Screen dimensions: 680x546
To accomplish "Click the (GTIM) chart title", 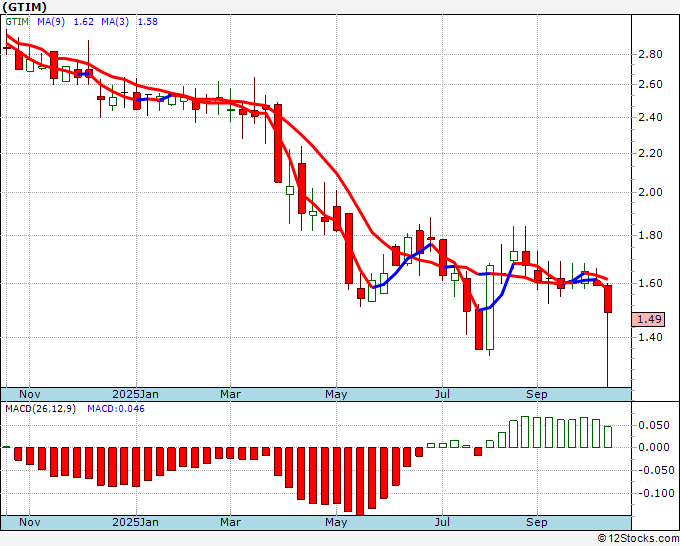I will 25,7.
